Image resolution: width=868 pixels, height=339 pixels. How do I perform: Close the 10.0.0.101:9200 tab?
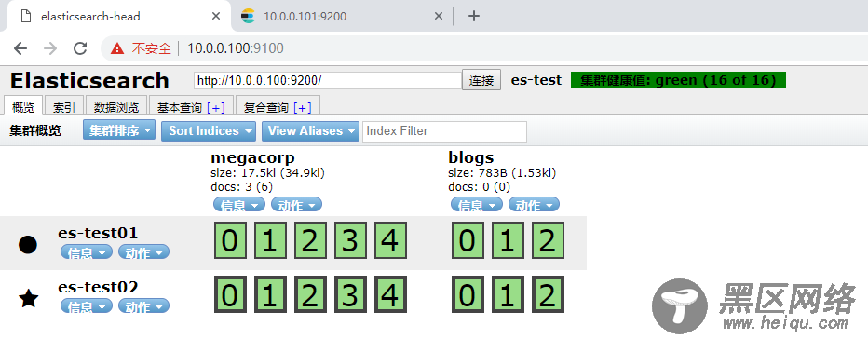click(x=438, y=16)
